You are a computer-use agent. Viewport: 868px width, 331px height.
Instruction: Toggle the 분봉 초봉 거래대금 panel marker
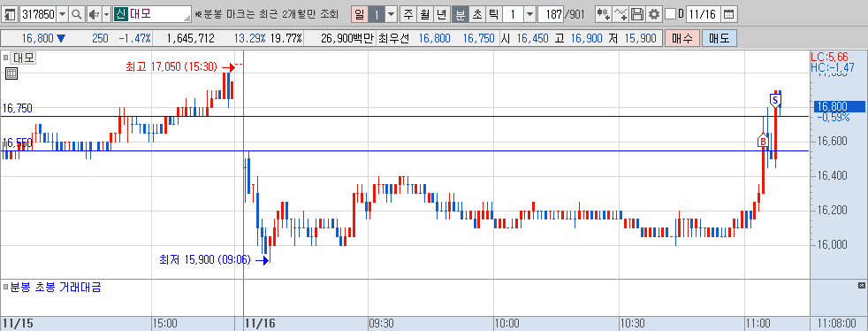click(6, 288)
